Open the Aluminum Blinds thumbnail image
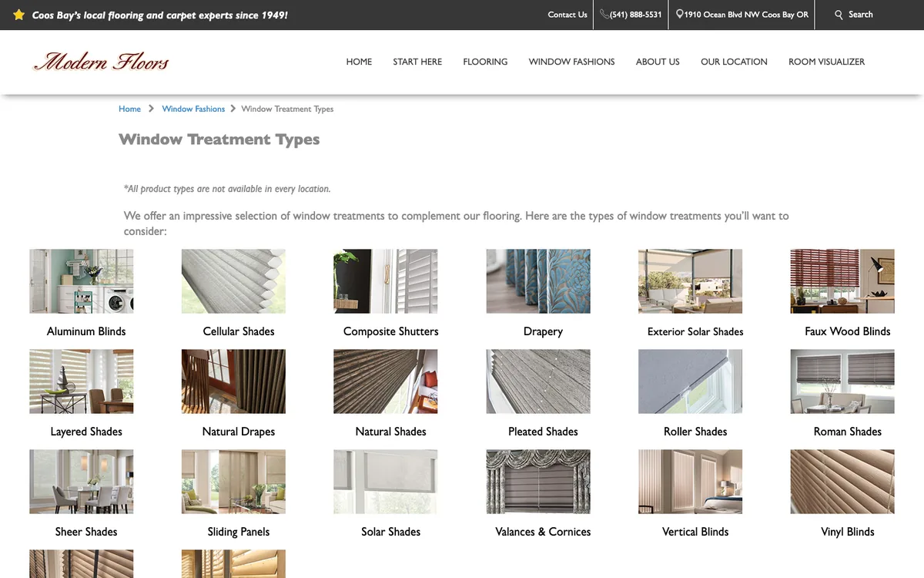The image size is (924, 578). [x=81, y=281]
